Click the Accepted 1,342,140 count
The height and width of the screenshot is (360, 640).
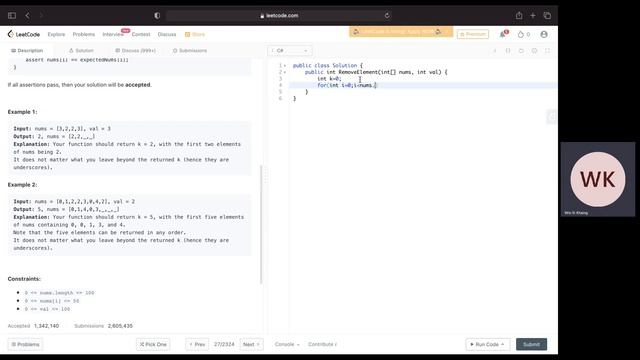point(33,326)
